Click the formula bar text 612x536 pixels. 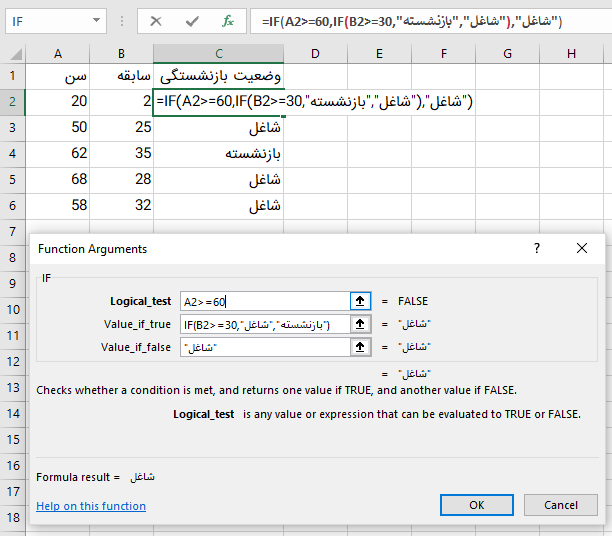click(420, 20)
